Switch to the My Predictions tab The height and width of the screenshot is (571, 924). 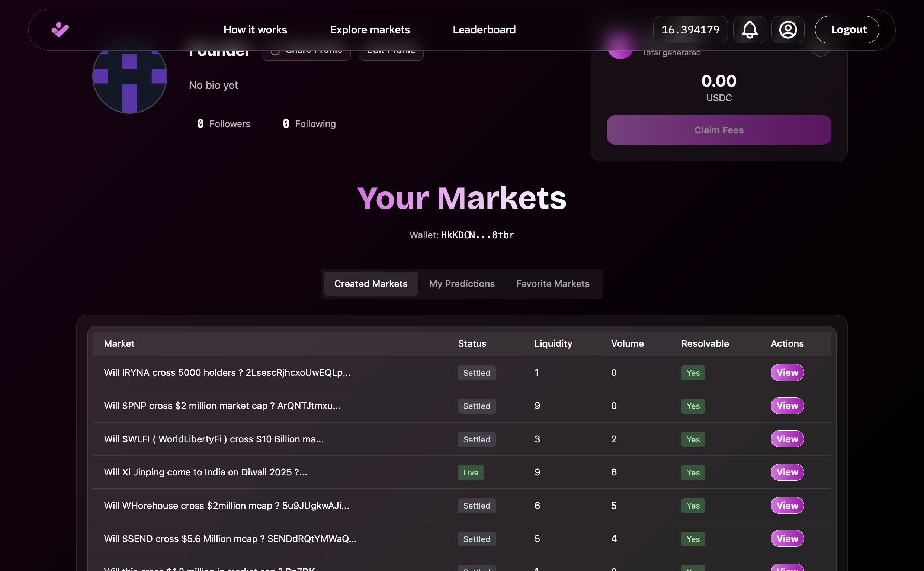tap(462, 284)
